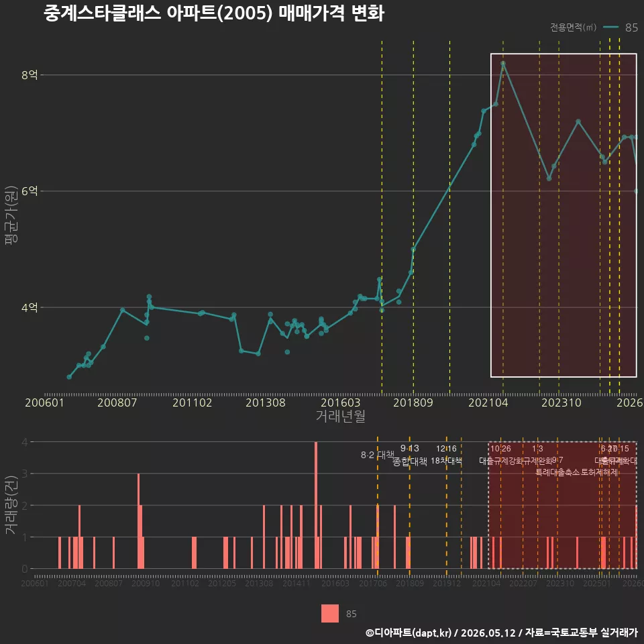Click the 201603 tick label on price chart

point(341,402)
